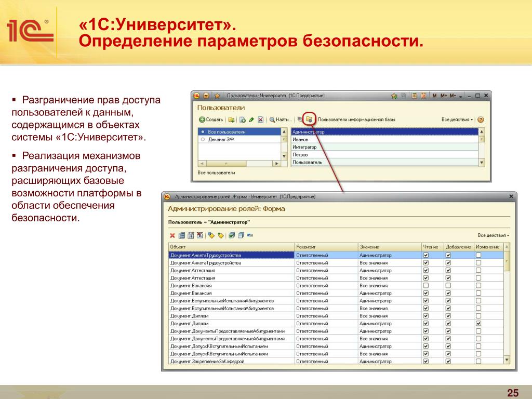Click the green pencil edit icon
This screenshot has width=532, height=399.
pos(251,119)
